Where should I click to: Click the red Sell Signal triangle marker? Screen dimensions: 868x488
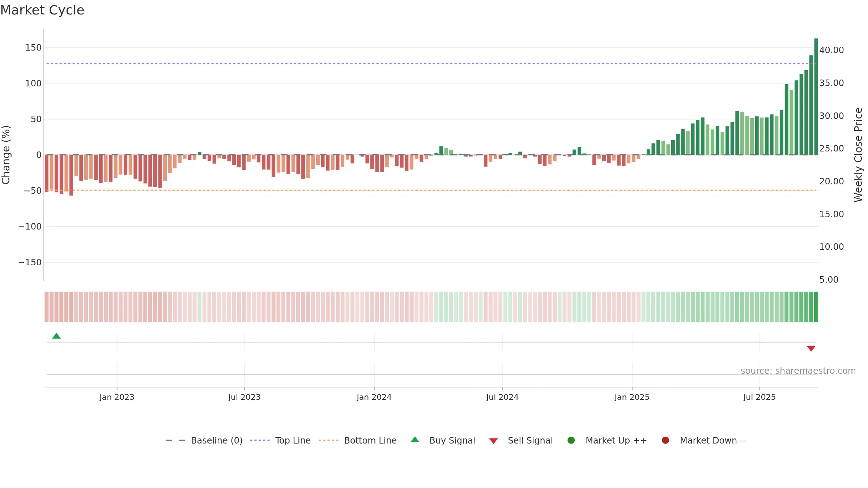pos(811,348)
